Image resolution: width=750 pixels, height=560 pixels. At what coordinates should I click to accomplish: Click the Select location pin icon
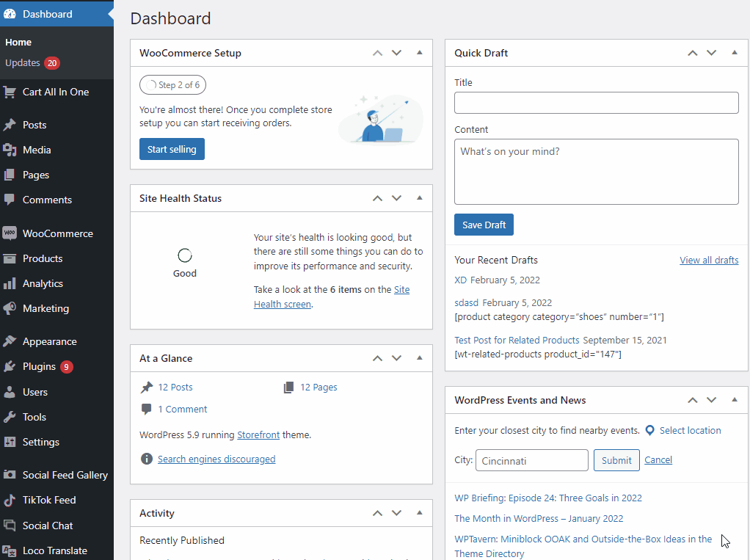coord(649,431)
